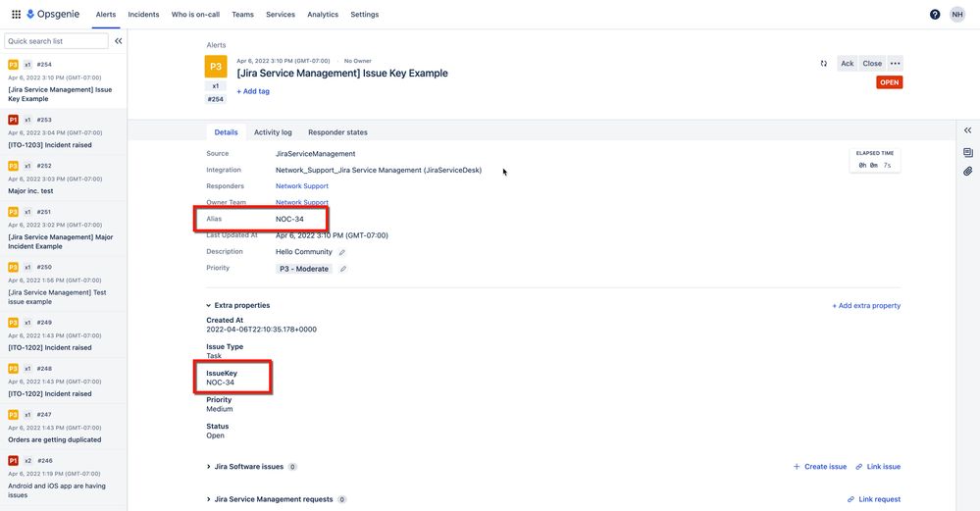Switch to the Responder states tab
Viewport: 980px width, 511px height.
337,132
